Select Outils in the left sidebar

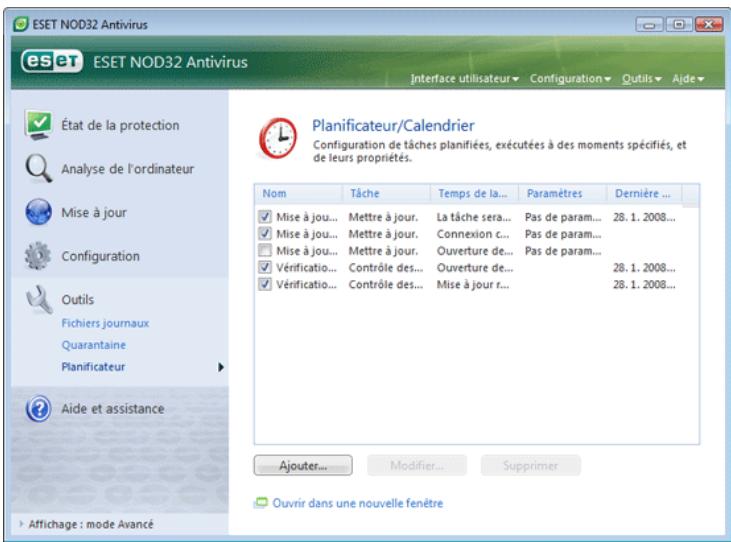click(77, 300)
